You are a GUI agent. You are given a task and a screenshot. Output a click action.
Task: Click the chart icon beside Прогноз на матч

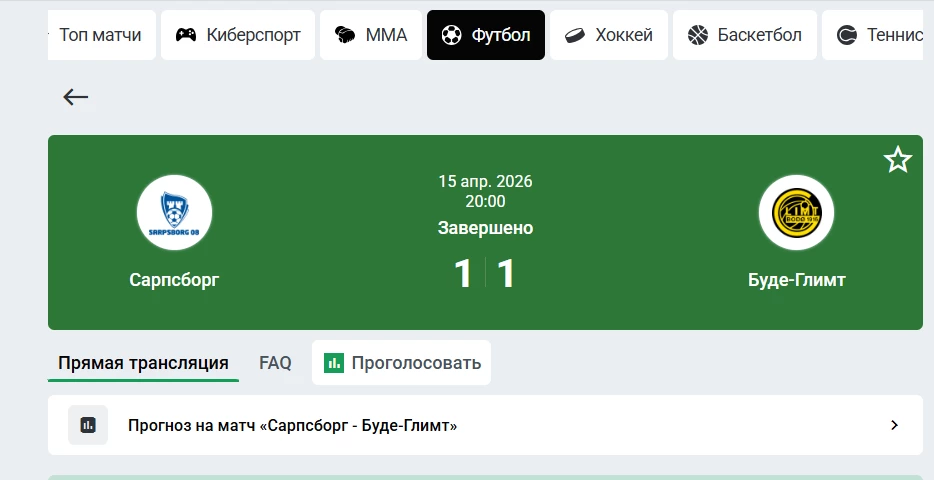pos(88,425)
